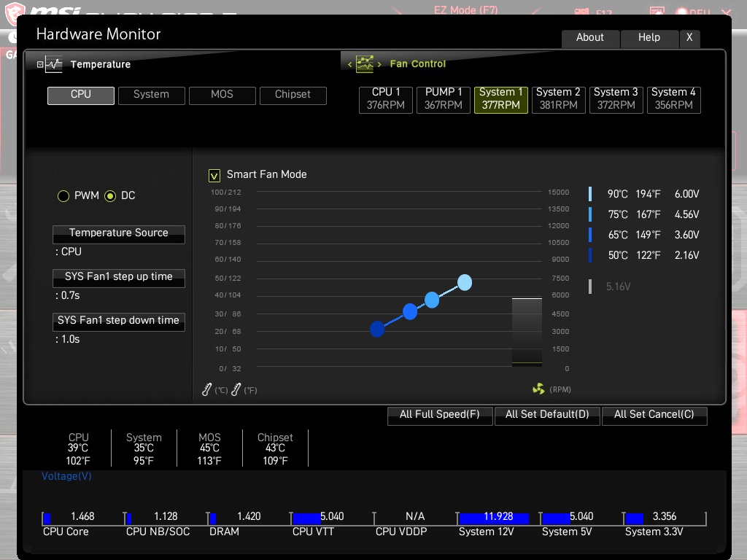The height and width of the screenshot is (560, 747).
Task: Choose the CPU 1 fan
Action: (386, 99)
